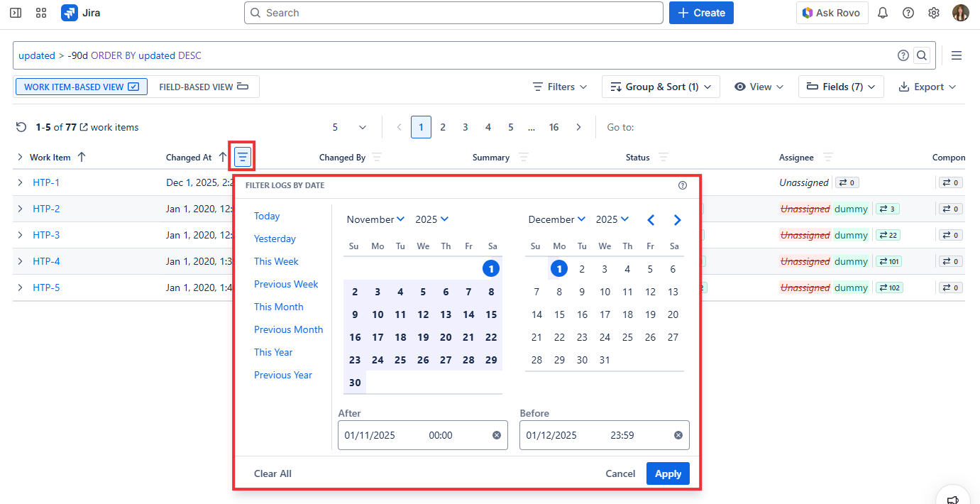
Task: Switch to Work Item-Based View
Action: click(x=81, y=87)
